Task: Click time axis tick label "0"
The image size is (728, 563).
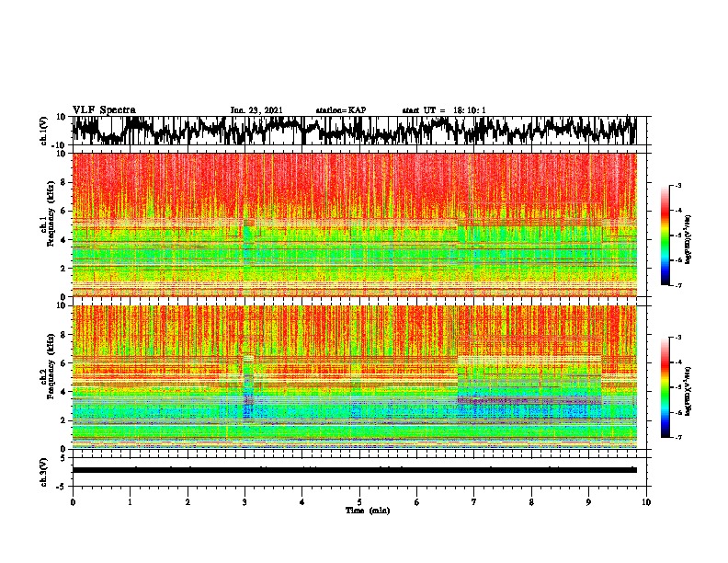Action: point(73,502)
